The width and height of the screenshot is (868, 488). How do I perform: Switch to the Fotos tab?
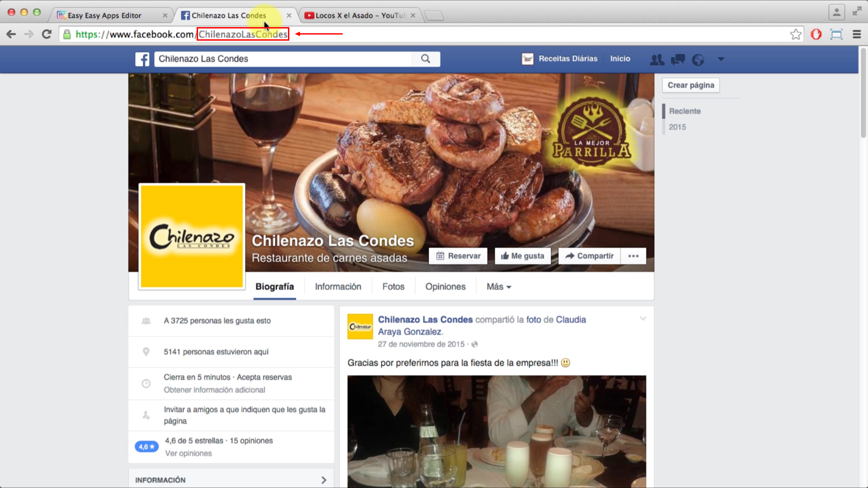point(393,286)
